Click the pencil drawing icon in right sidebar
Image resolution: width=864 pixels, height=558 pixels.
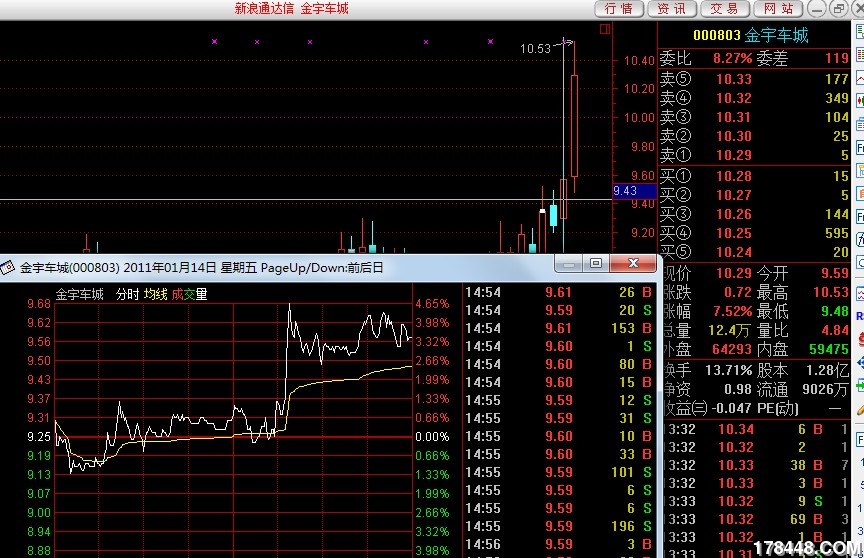[860, 409]
